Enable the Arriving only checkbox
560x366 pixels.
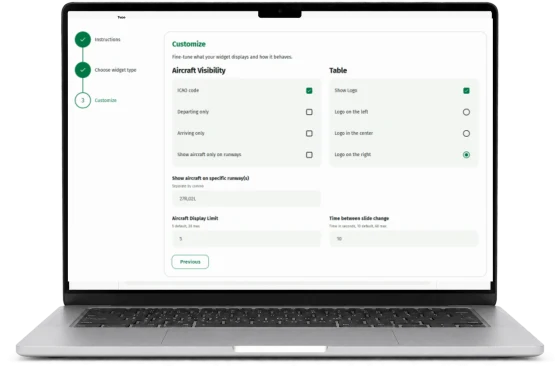(x=309, y=134)
